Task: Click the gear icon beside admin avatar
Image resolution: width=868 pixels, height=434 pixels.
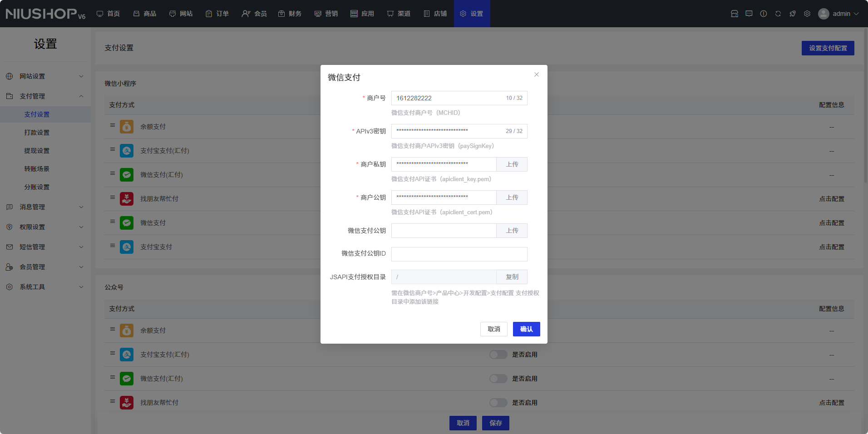Action: click(807, 14)
